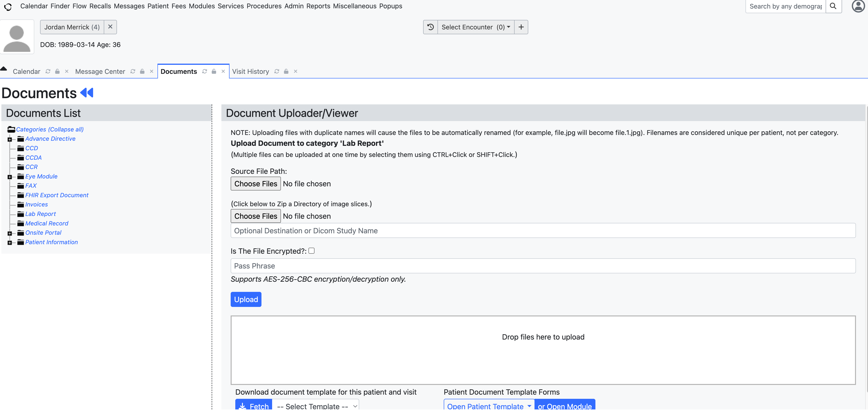Refresh the Documents tab with its reload icon

pyautogui.click(x=204, y=72)
